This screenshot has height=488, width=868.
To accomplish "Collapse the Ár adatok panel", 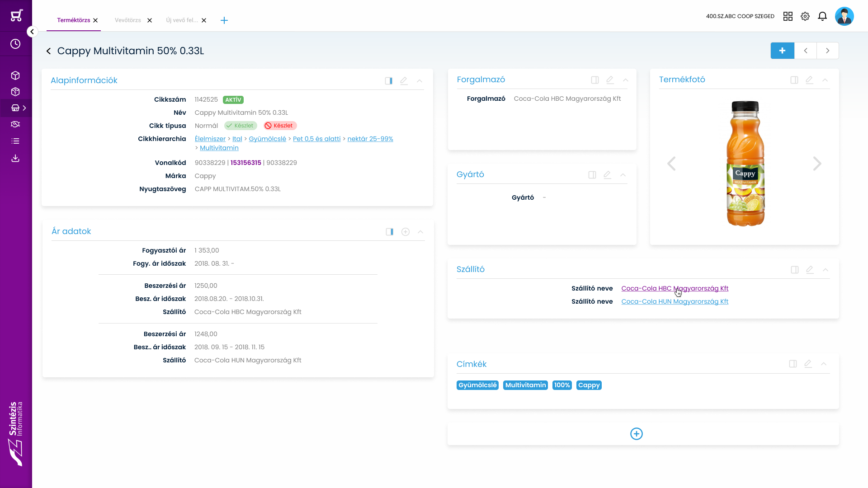I will click(420, 232).
